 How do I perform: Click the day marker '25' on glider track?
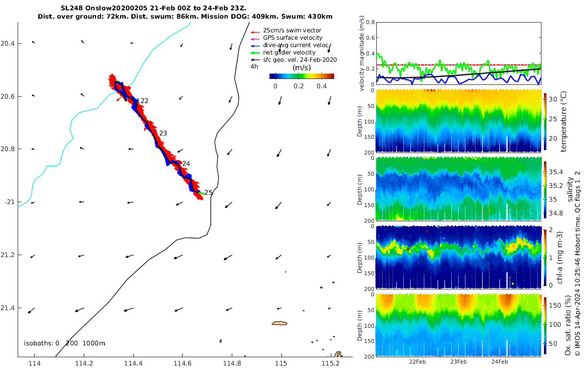(209, 193)
